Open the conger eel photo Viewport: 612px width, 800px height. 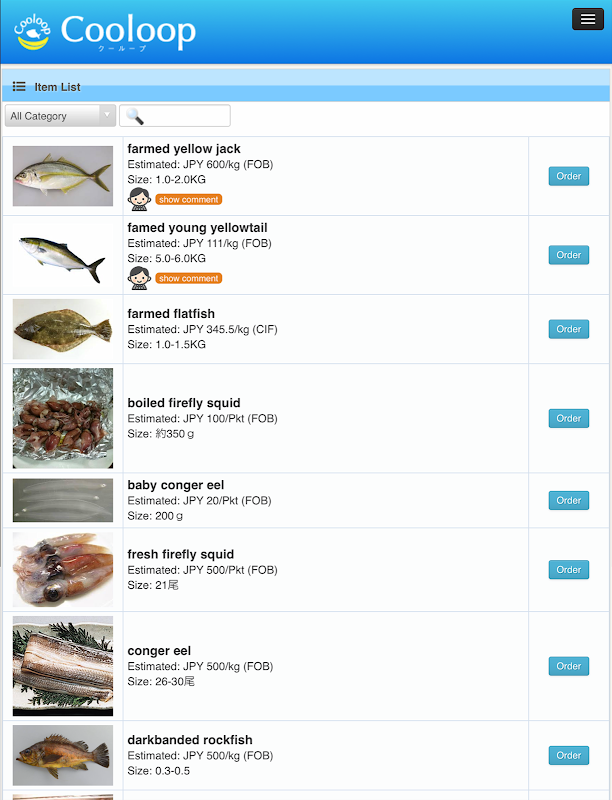(x=63, y=666)
